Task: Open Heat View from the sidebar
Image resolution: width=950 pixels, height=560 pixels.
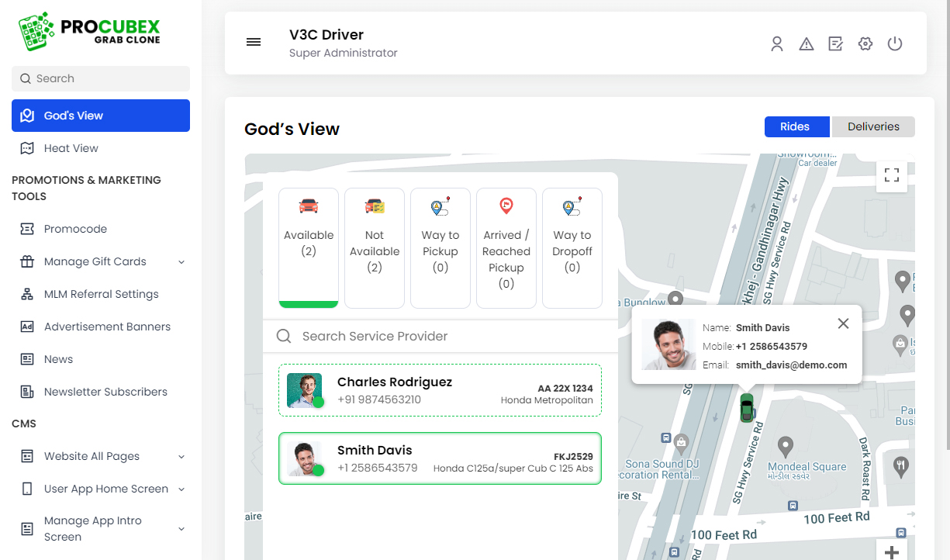Action: [x=71, y=148]
